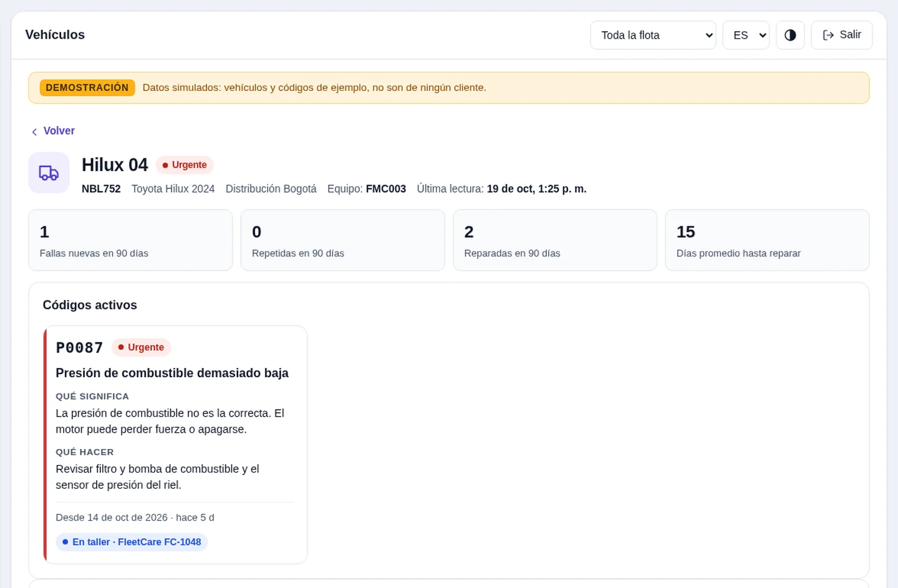
Task: Click the 'Fallas nuevas en 90 días' stat card
Action: point(130,240)
